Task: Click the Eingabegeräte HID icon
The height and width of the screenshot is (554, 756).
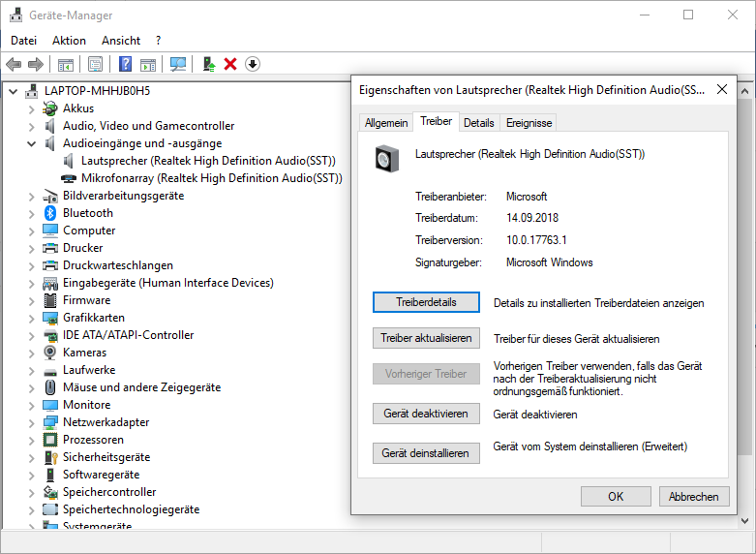Action: point(50,283)
